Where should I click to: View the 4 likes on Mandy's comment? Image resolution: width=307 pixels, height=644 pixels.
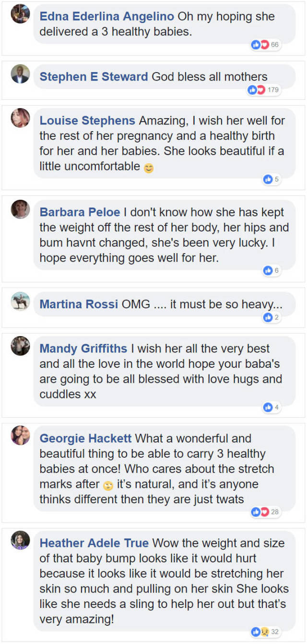[x=271, y=408]
